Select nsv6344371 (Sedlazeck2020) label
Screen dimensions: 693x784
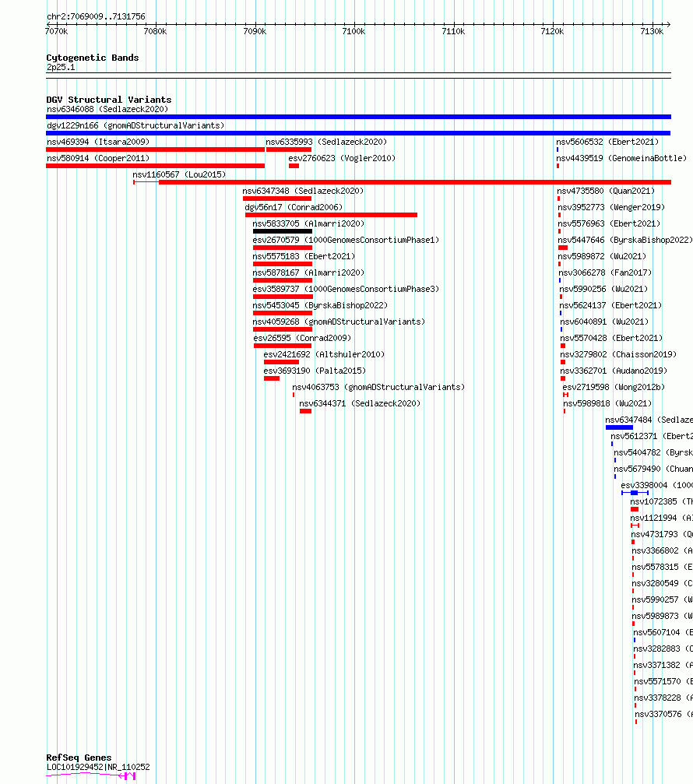[x=360, y=403]
